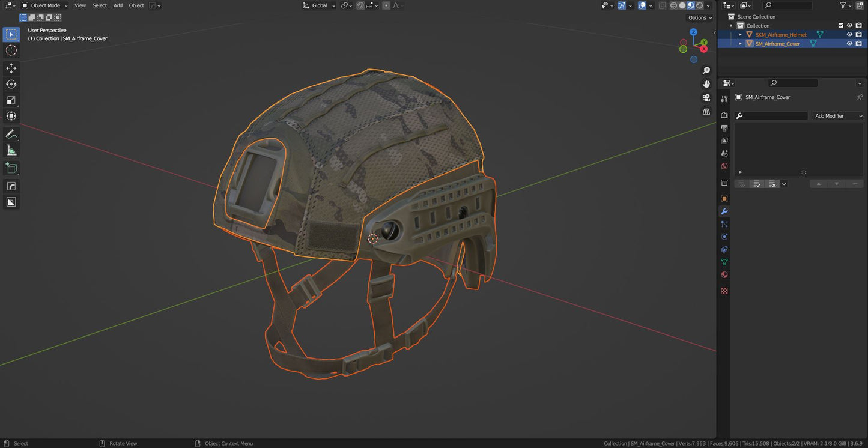Open the Object Properties tab
The image size is (868, 448).
[724, 198]
